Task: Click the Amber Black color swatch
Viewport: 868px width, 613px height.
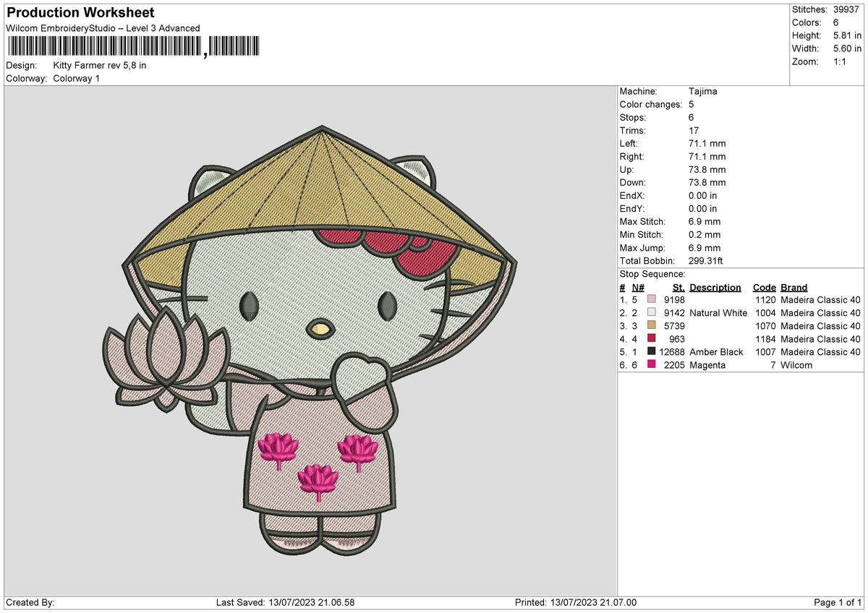Action: coord(652,352)
